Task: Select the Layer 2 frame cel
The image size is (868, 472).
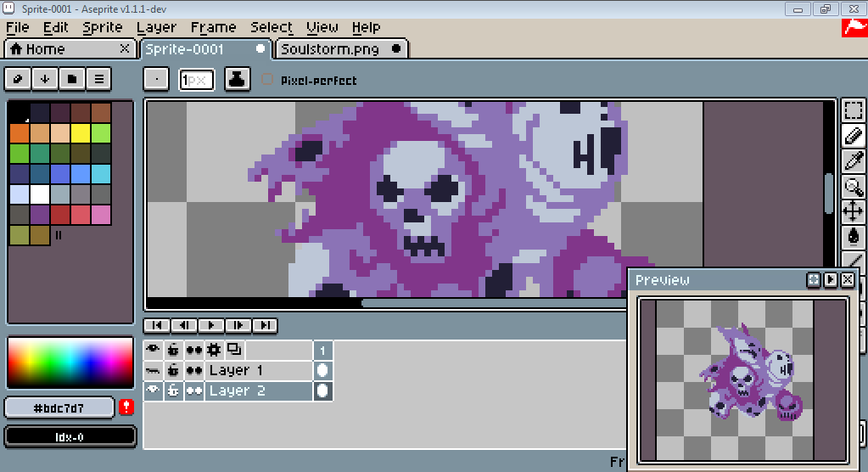Action: 322,391
